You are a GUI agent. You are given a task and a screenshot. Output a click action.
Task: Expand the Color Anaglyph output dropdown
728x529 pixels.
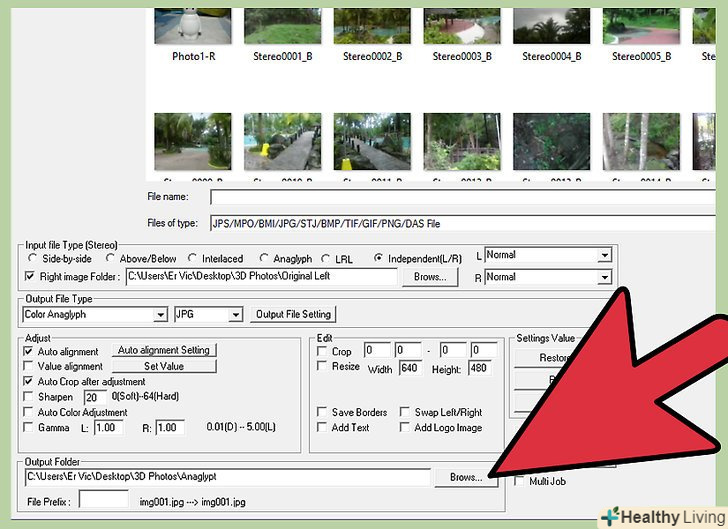(x=160, y=315)
